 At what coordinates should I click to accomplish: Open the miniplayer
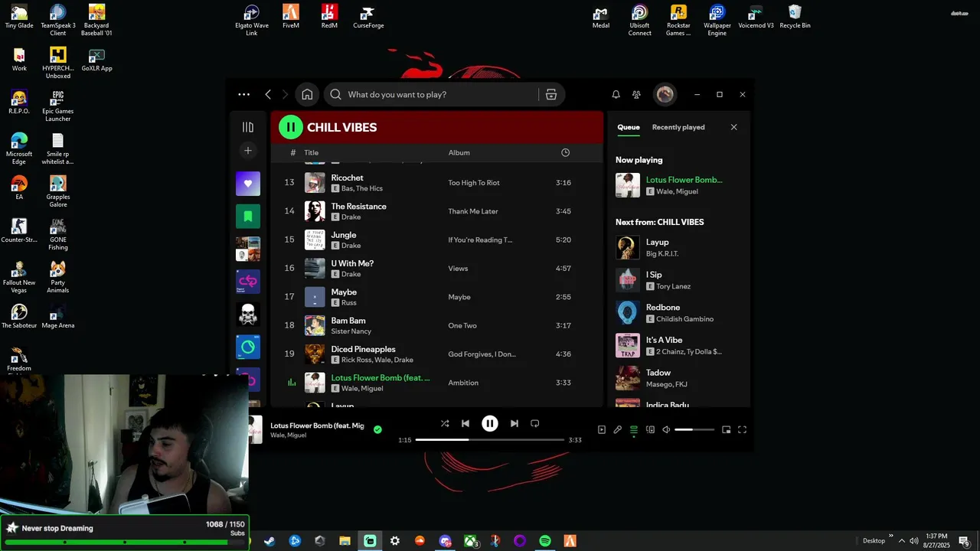(727, 430)
